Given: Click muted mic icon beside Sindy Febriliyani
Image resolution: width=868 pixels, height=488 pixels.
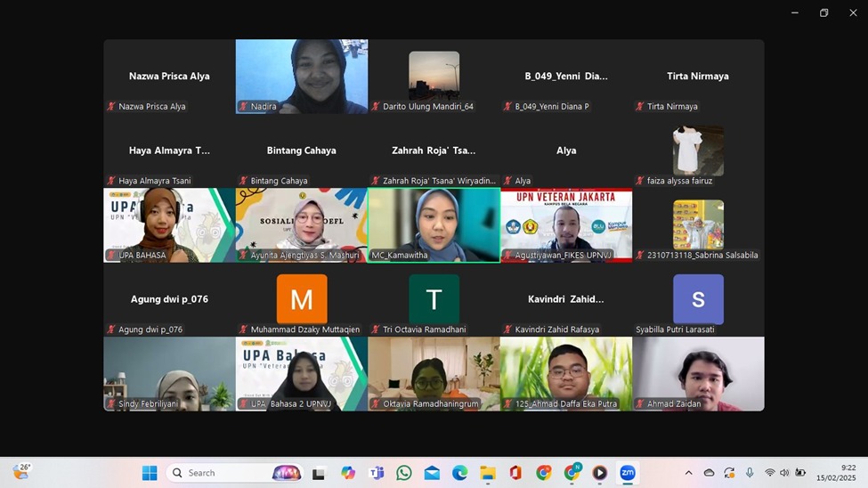Looking at the screenshot, I should (x=111, y=404).
